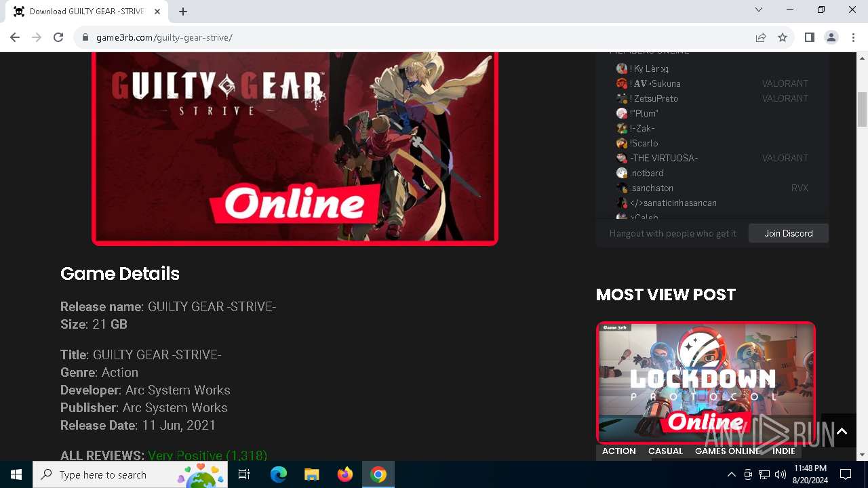Select the Developer: Arc System Works line
This screenshot has height=488, width=868.
(145, 390)
